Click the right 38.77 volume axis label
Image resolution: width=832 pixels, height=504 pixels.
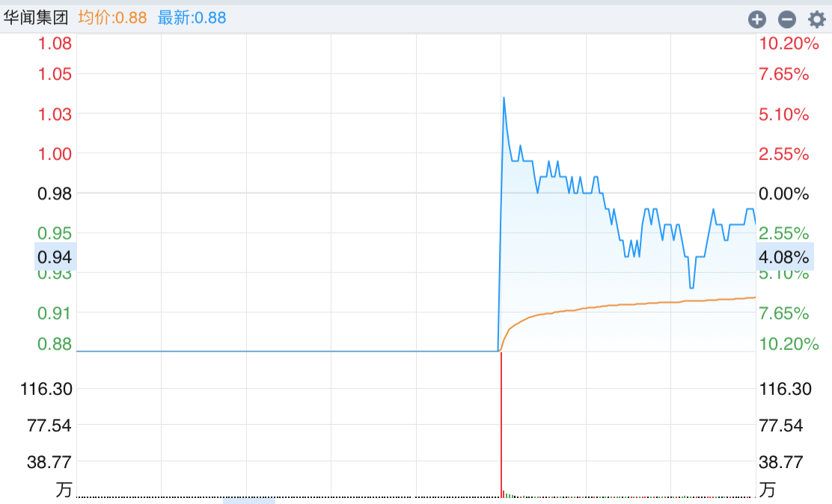coord(781,462)
